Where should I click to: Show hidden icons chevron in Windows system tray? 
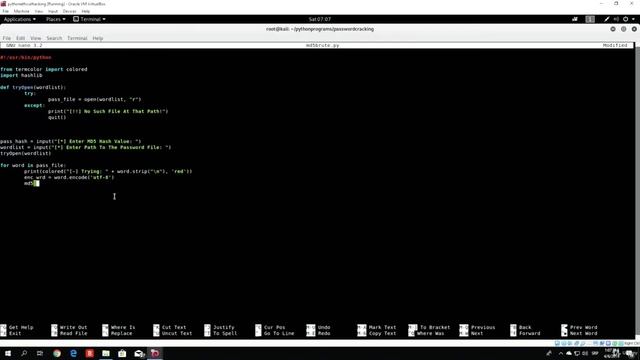tap(561, 353)
